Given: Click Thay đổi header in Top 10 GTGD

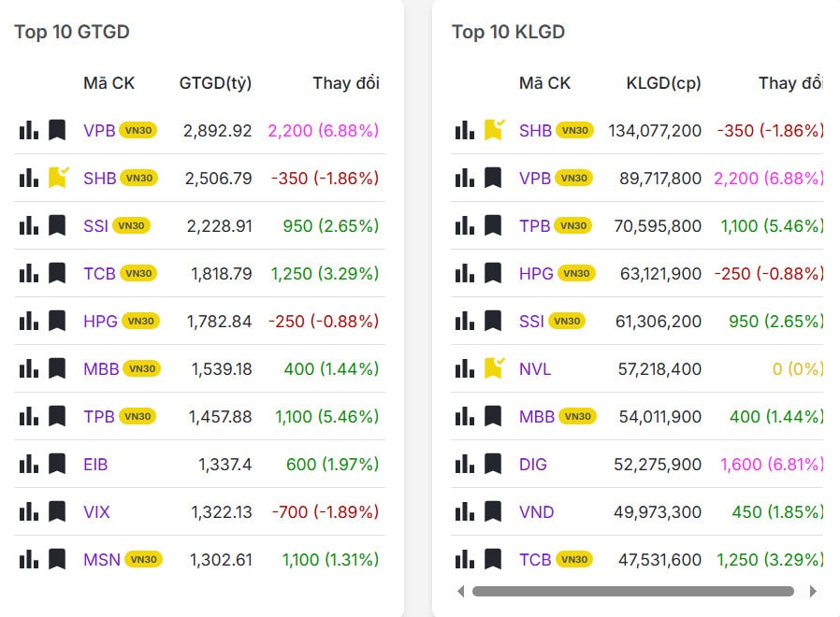Looking at the screenshot, I should [346, 83].
